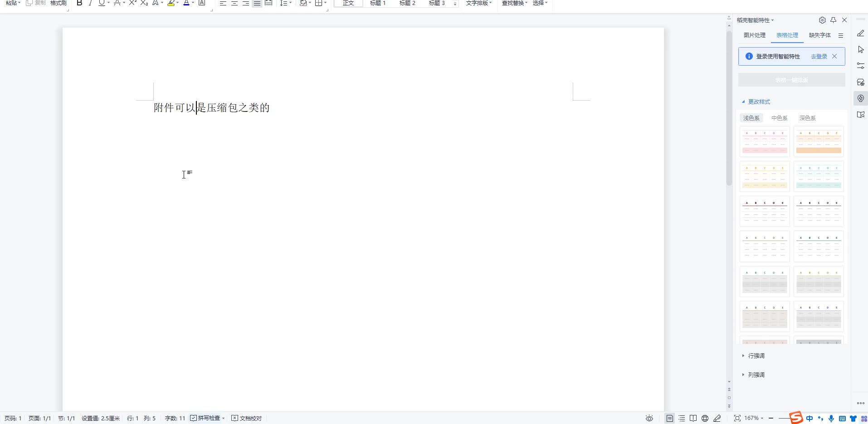Expand the 列强调 column emphasis section
Viewport: 868px width, 424px height.
[753, 375]
